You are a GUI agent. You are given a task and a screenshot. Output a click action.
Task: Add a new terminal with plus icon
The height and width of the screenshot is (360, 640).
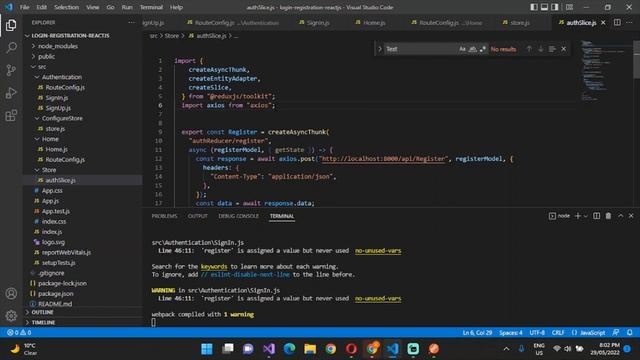click(578, 216)
